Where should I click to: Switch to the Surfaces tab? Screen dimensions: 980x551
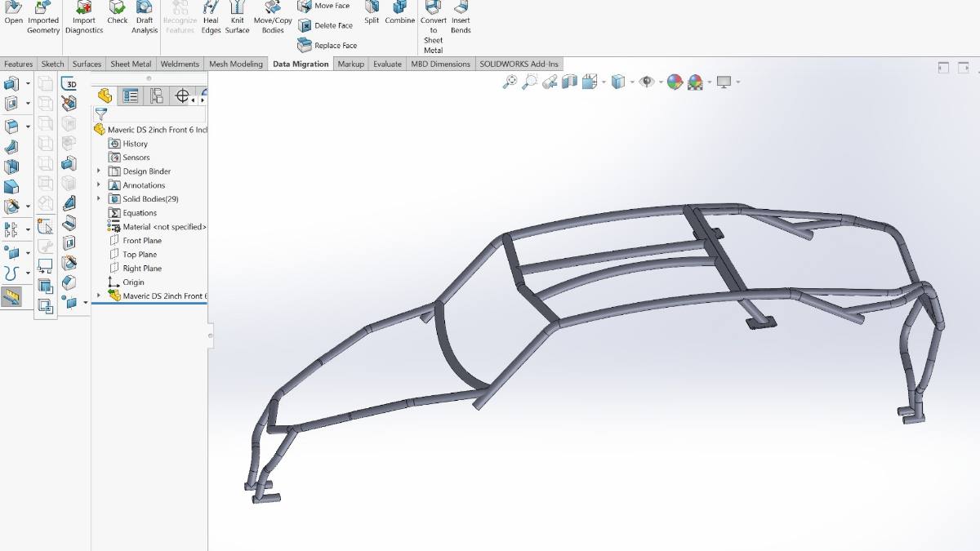coord(87,64)
